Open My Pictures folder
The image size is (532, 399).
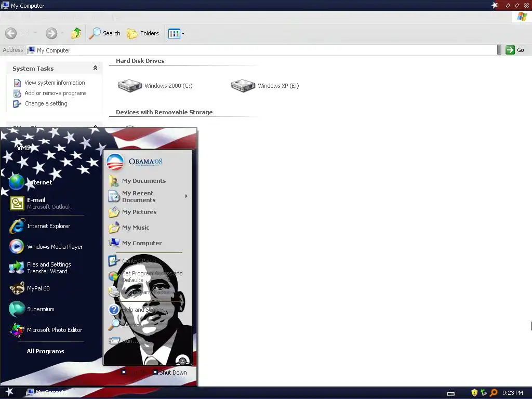pyautogui.click(x=132, y=212)
